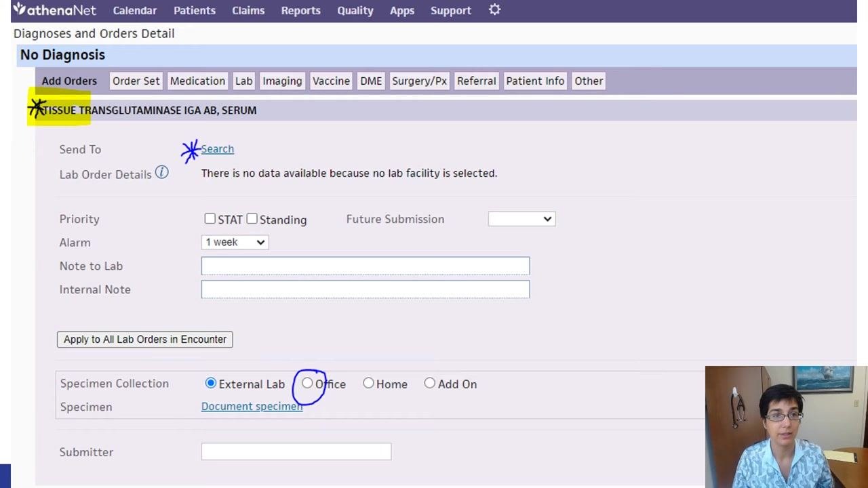Screen dimensions: 868x488
Task: Open the Calendar menu
Action: (135, 10)
